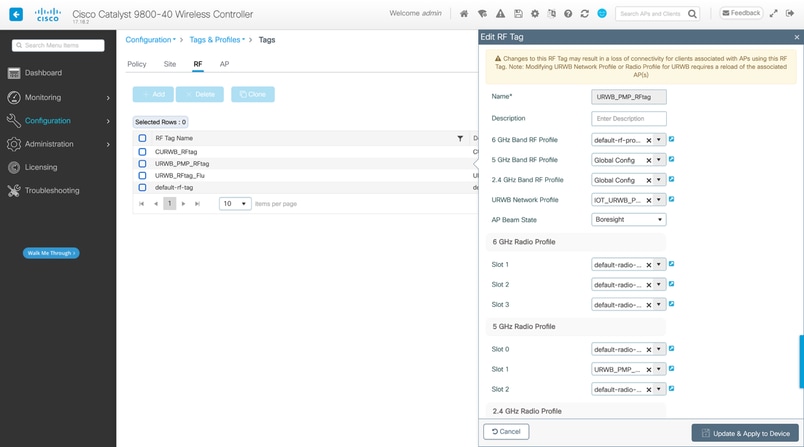Open edit link icon next to 6 GHz Slot 1
Screen dimensions: 804x447
click(671, 264)
